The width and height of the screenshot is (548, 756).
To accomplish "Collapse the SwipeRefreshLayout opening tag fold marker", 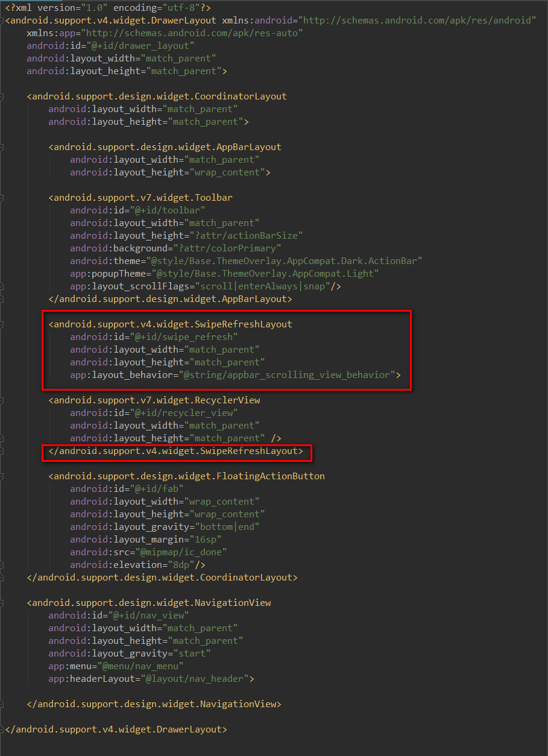I will [x=2, y=324].
